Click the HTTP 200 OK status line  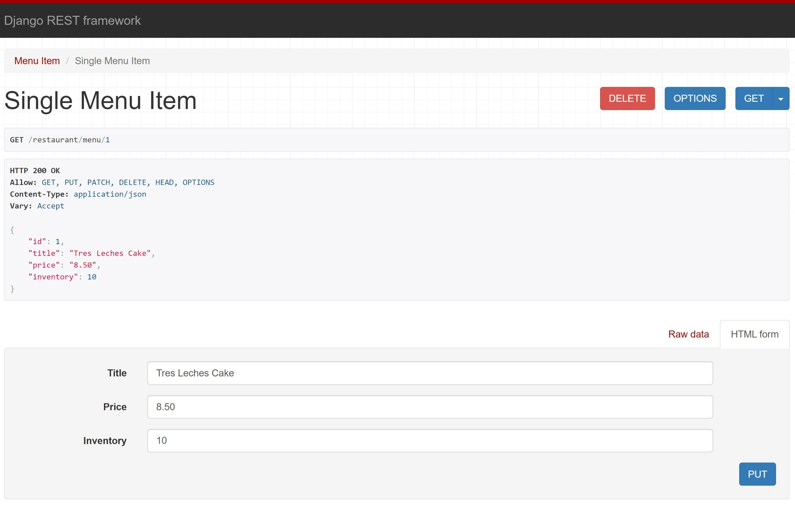[x=35, y=170]
